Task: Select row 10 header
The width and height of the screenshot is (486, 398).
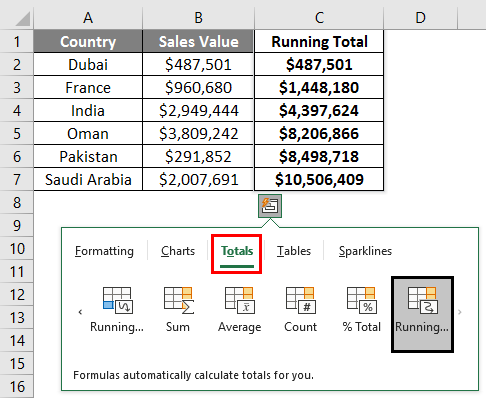Action: point(17,249)
